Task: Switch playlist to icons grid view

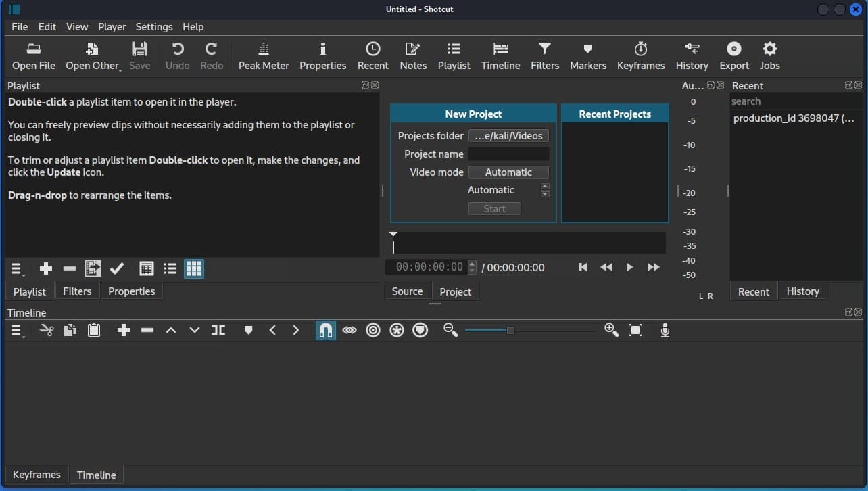Action: point(194,269)
